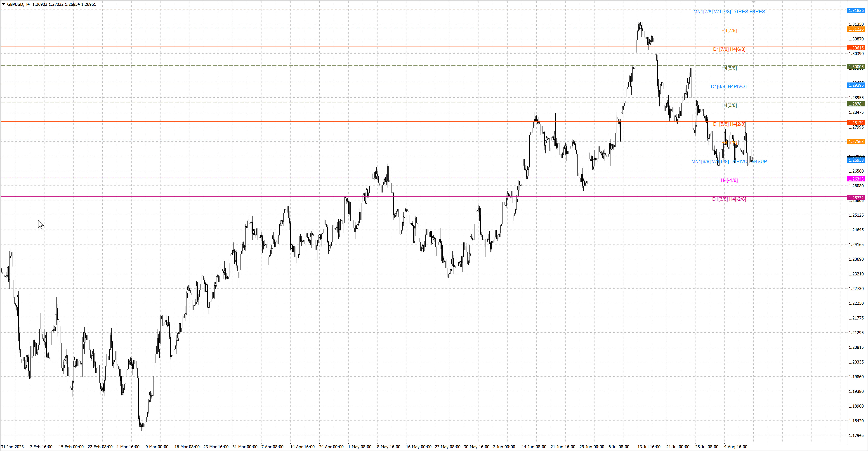Select the D1[3/8] H4[-2/8] label
This screenshot has width=868, height=451.
point(729,199)
